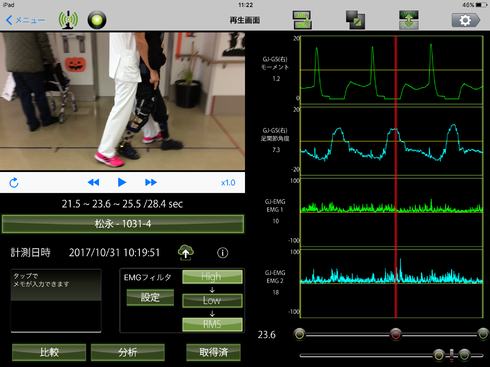The image size is (490, 367).
Task: Fast-forward the video playback
Action: point(151,182)
